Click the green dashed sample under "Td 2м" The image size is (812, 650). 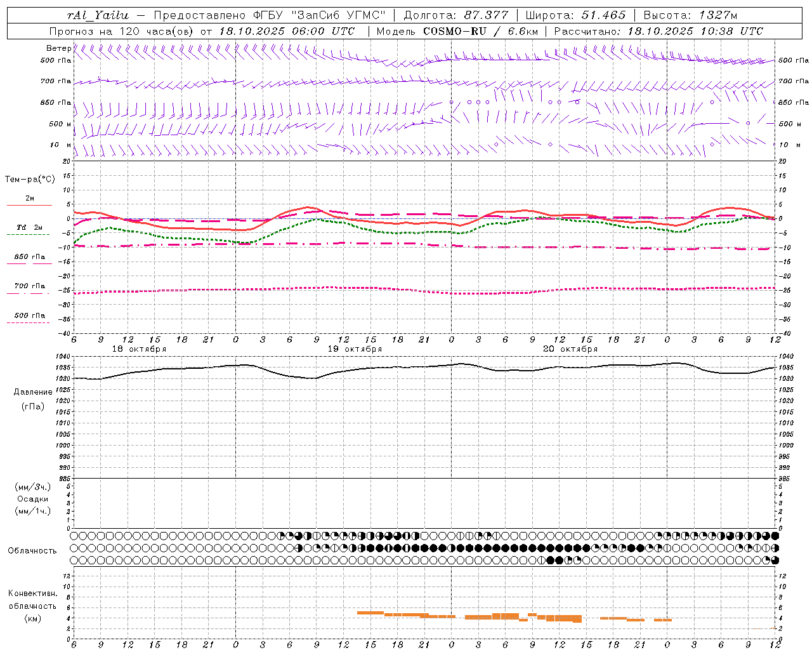(28, 235)
